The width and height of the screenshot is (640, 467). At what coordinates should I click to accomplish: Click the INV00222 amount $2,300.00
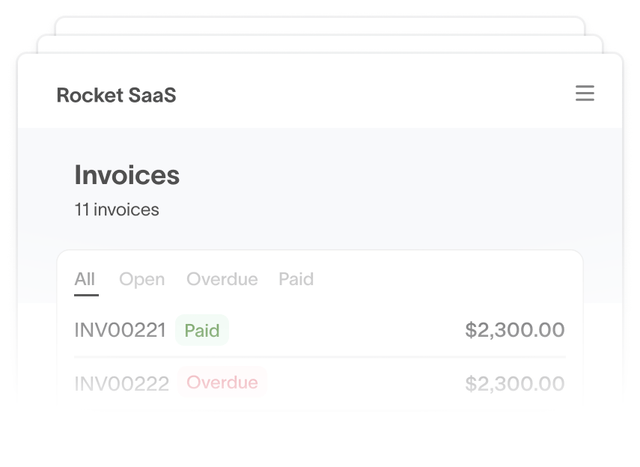coord(514,383)
